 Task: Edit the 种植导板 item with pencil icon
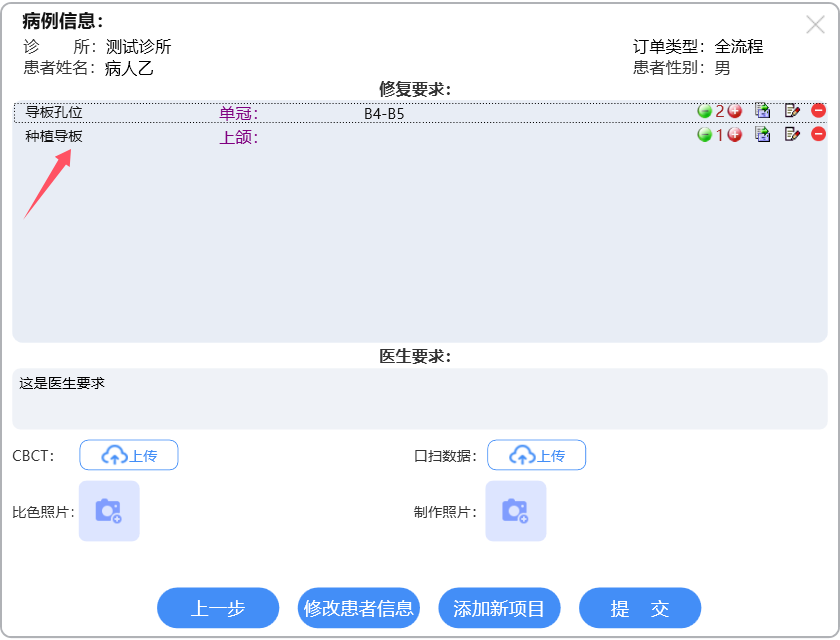[792, 135]
